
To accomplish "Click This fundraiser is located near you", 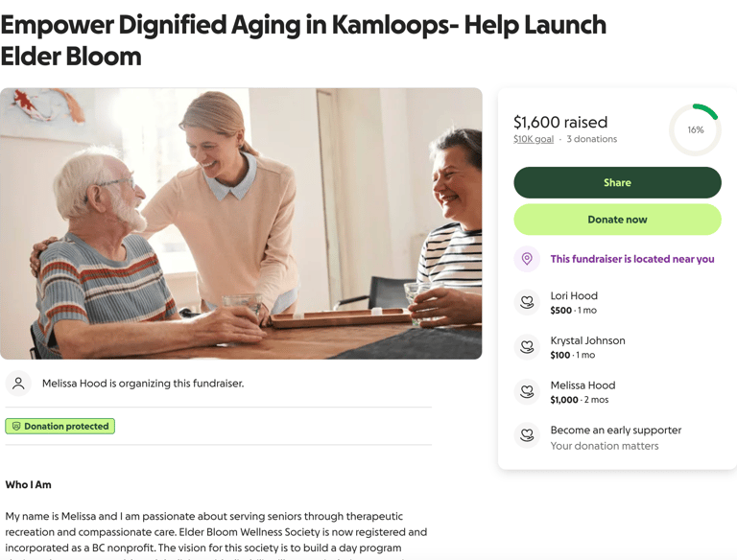I will coord(632,259).
